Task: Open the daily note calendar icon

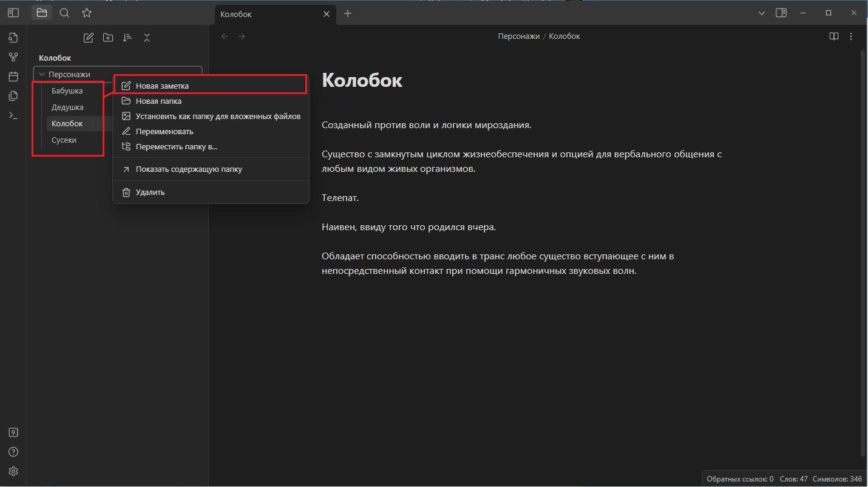Action: pyautogui.click(x=13, y=77)
